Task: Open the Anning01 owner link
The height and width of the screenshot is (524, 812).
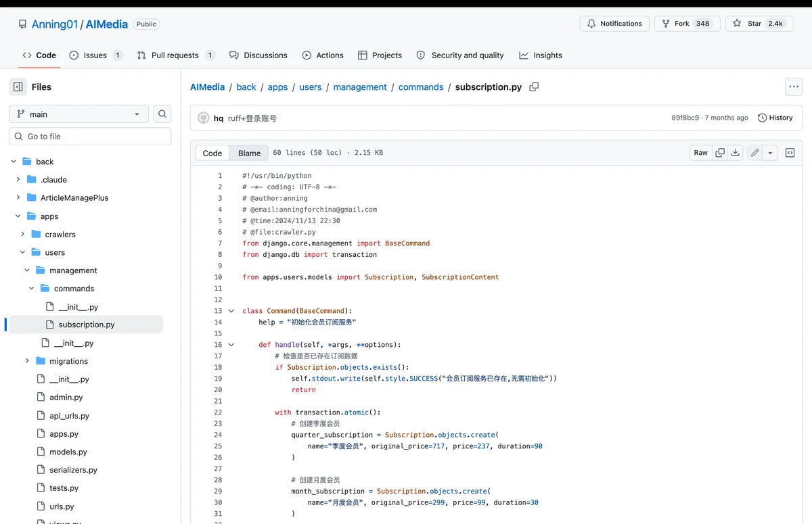Action: point(55,24)
